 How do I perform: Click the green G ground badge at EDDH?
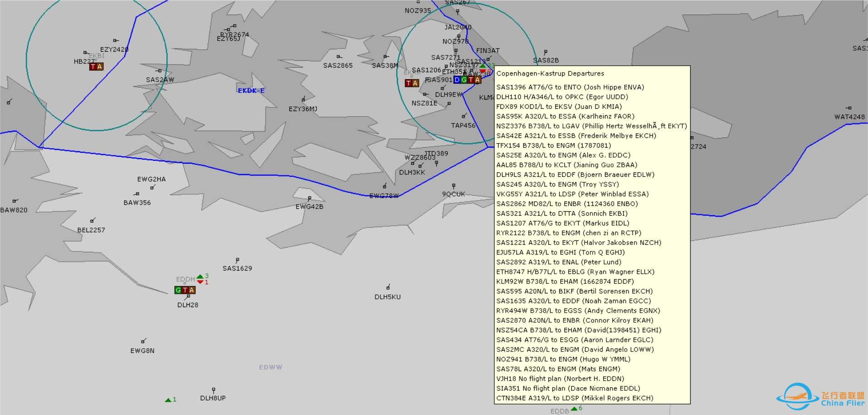[x=178, y=290]
